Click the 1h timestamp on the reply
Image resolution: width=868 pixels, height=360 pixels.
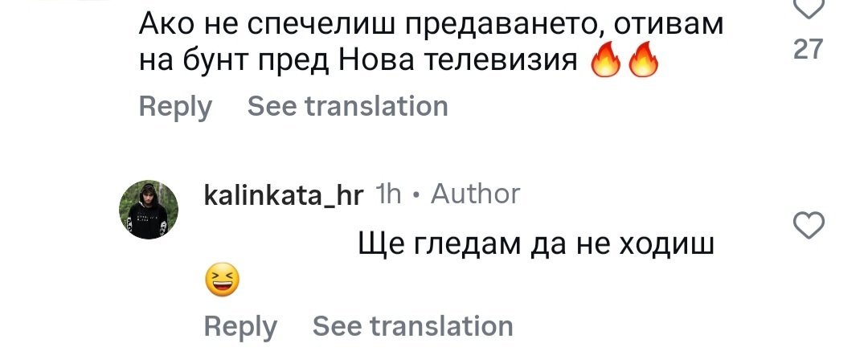(389, 194)
